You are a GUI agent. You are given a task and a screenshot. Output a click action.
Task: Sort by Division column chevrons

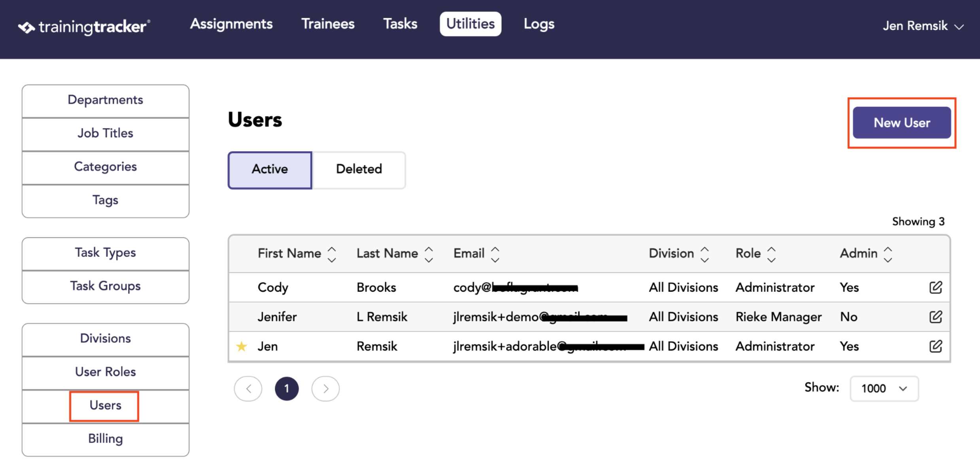tap(705, 254)
